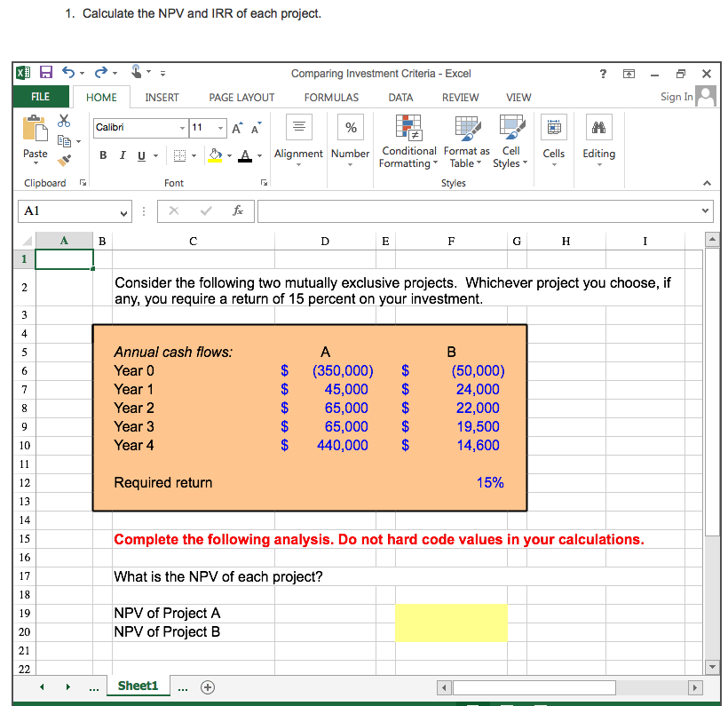Open the FILE backstage menu
Screen dimensions: 728x706
point(41,97)
